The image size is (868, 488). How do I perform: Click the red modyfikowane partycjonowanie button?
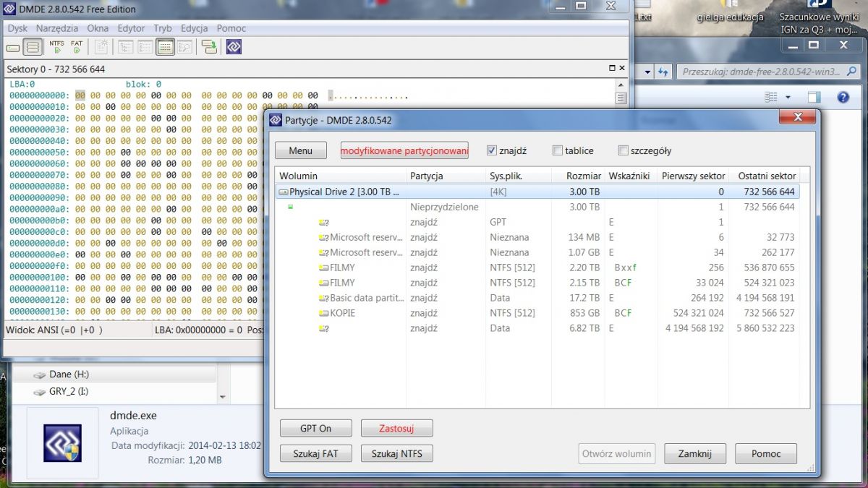(405, 150)
